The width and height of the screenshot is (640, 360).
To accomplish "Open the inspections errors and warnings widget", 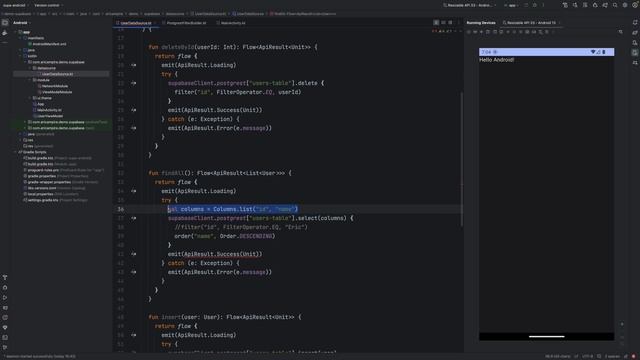I will pos(442,31).
